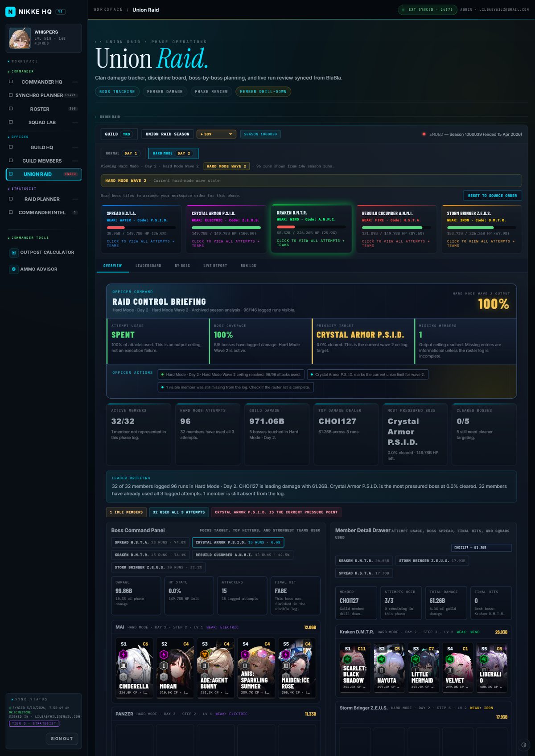Select Kraken D.M.T.R. 26.03B member chip
This screenshot has height=756, width=535.
point(364,560)
